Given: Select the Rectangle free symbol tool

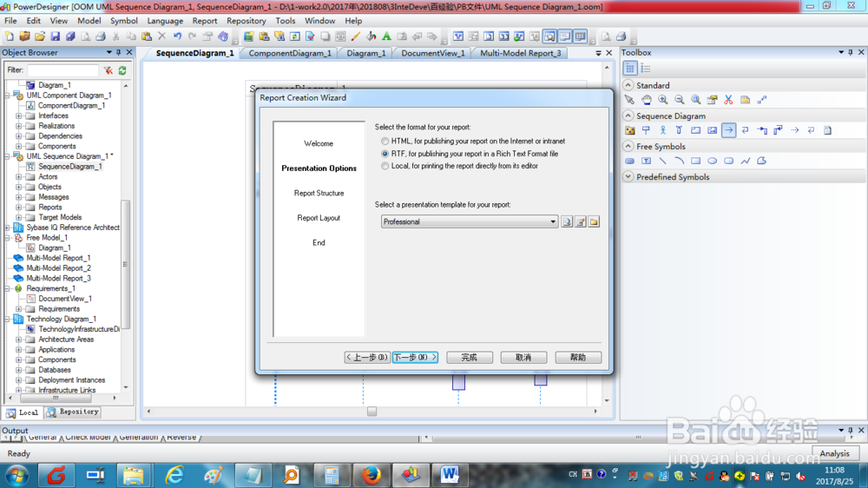Looking at the screenshot, I should 695,161.
